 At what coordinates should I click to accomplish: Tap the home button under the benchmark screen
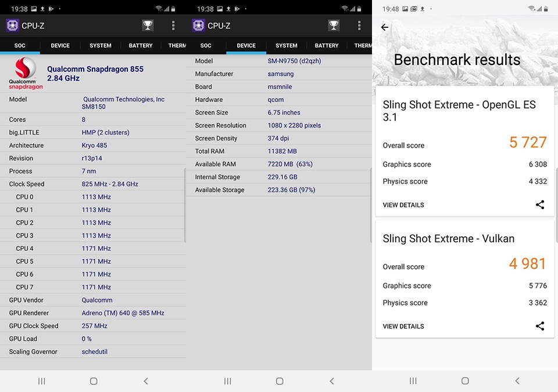465,381
